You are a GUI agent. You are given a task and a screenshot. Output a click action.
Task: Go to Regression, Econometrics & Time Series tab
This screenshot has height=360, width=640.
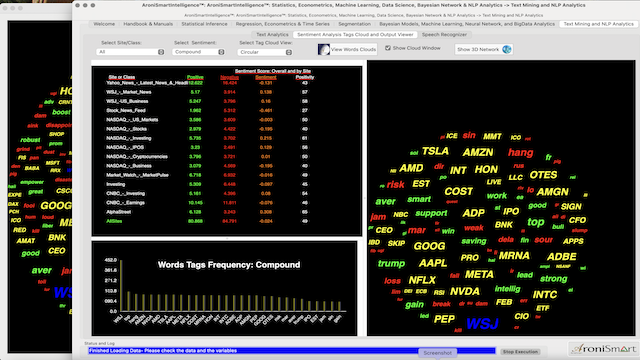[x=282, y=24]
